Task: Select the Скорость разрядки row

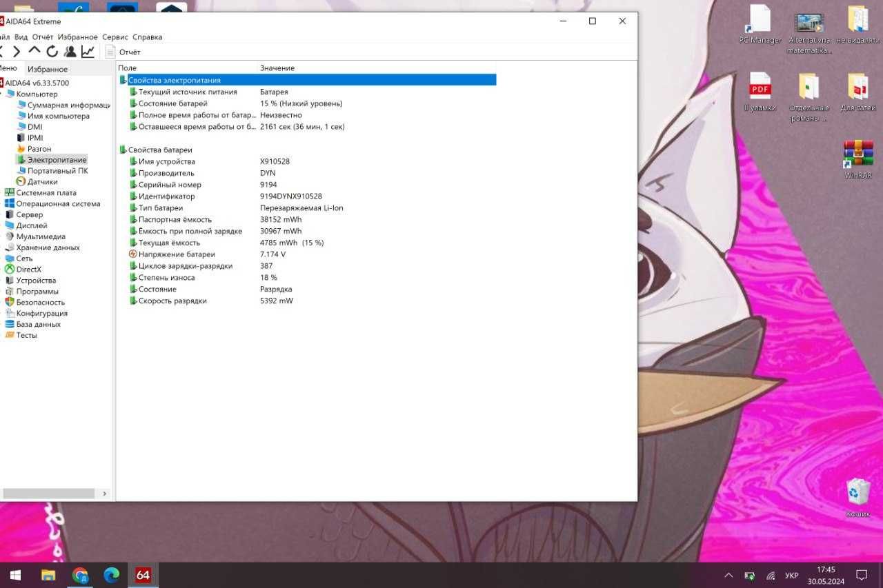Action: [x=308, y=301]
